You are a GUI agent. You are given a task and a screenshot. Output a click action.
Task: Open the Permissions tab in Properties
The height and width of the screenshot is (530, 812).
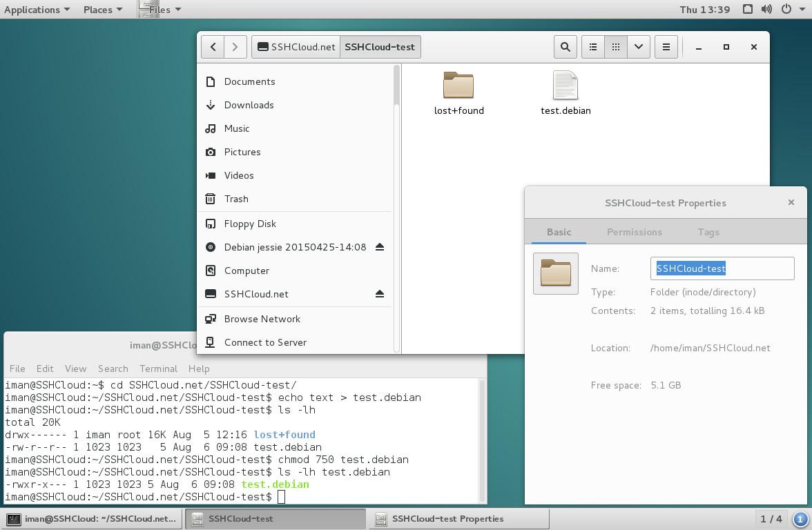pos(634,232)
